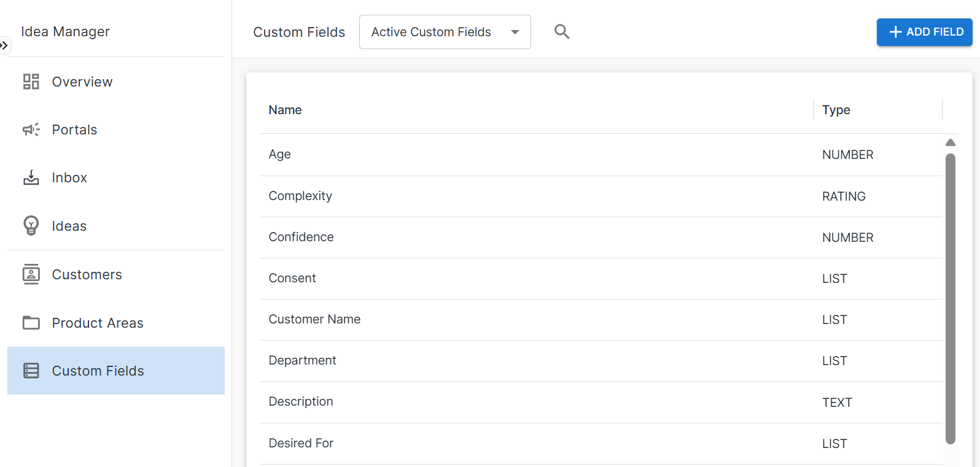Click the dropdown arrow beside Active Custom Fields
The height and width of the screenshot is (467, 980).
point(515,33)
